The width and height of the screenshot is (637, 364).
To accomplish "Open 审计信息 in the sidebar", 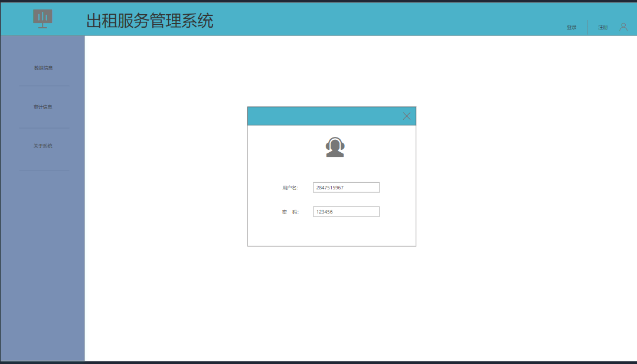I will 43,107.
